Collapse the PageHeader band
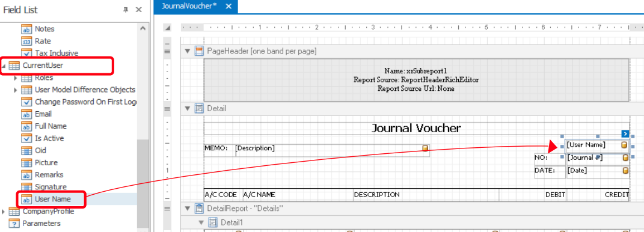 (188, 51)
